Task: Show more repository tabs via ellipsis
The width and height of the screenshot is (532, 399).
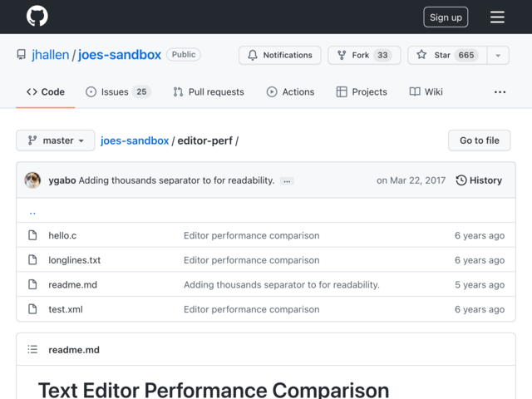Action: [x=500, y=92]
